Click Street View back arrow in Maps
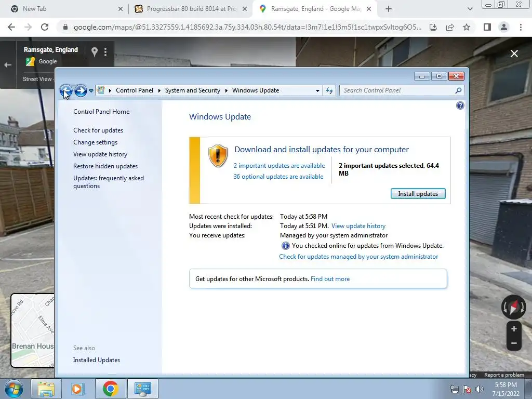This screenshot has height=399, width=532. click(x=8, y=65)
